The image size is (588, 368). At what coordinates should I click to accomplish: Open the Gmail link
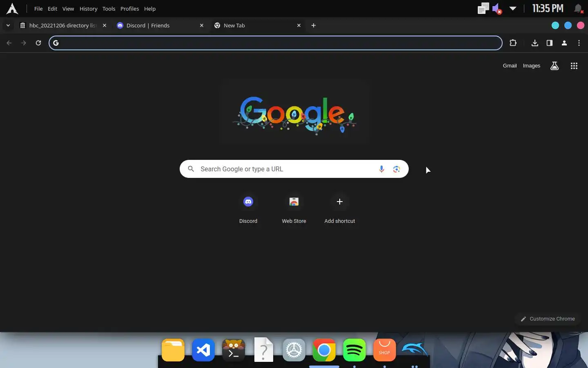coord(510,66)
